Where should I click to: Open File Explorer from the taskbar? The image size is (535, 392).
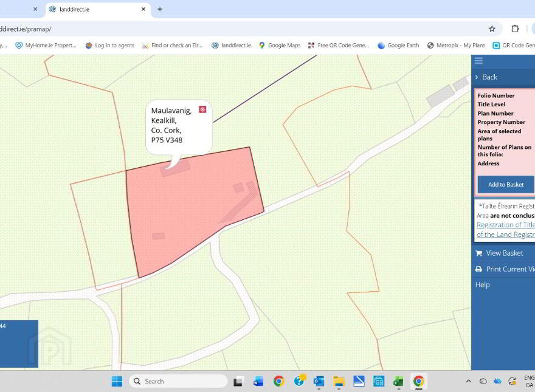pos(339,381)
